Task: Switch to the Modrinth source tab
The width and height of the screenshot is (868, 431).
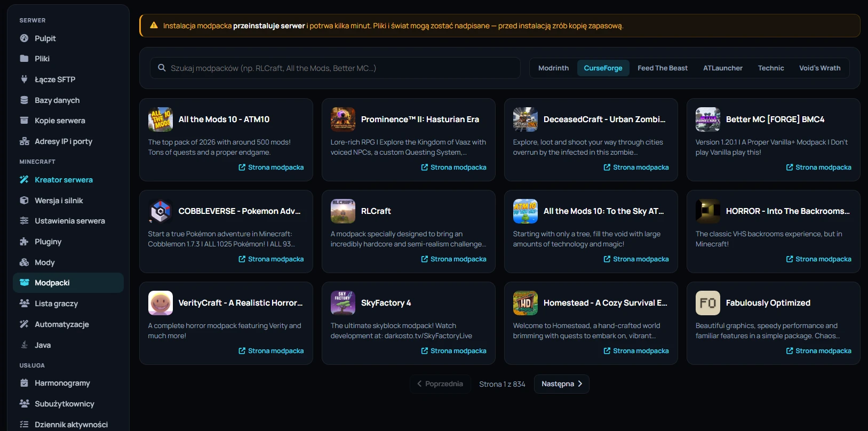Action: tap(553, 68)
